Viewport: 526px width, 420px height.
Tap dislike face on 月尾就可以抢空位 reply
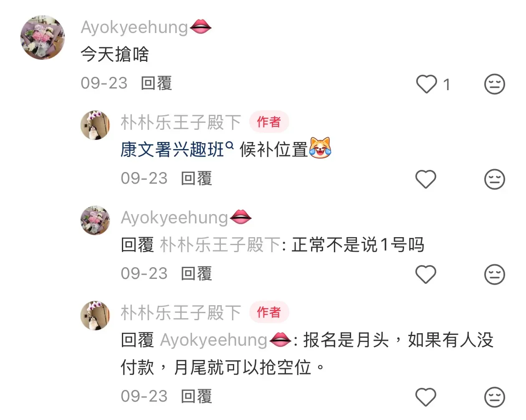[494, 397]
